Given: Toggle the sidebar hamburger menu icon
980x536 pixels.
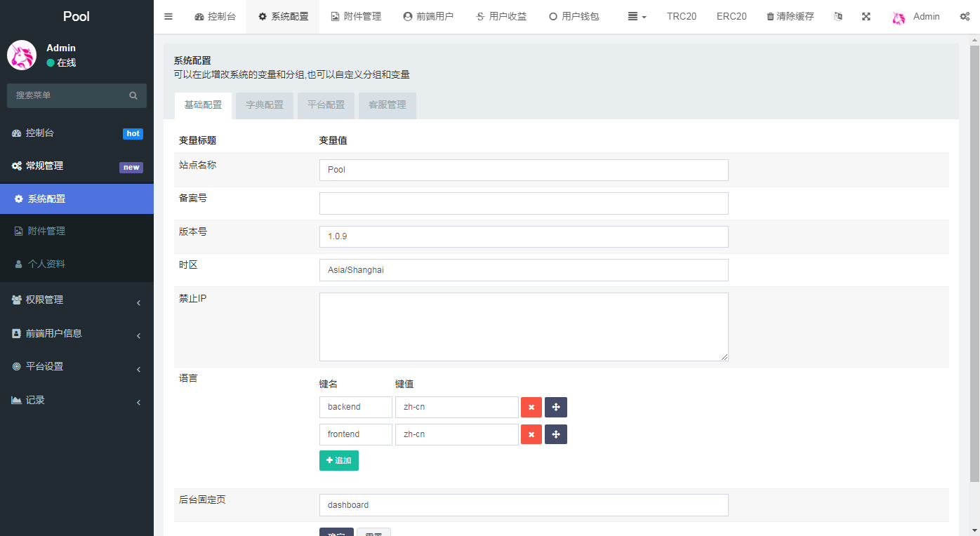Looking at the screenshot, I should pos(168,16).
